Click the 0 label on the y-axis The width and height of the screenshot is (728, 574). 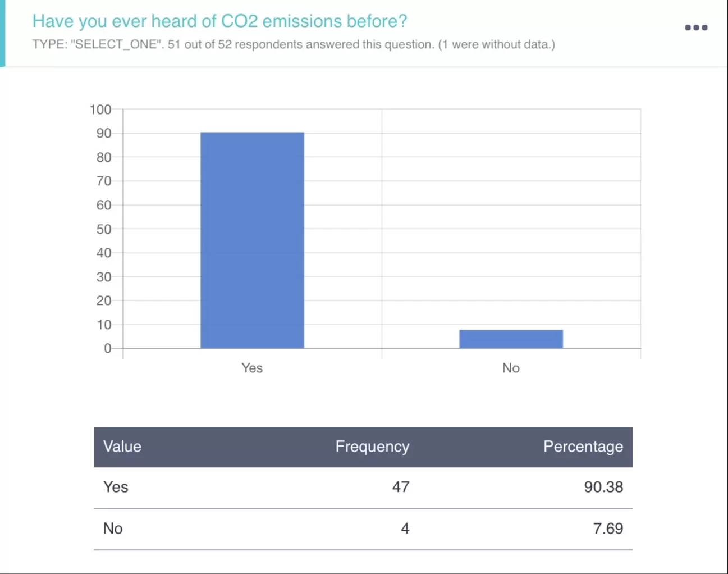108,348
